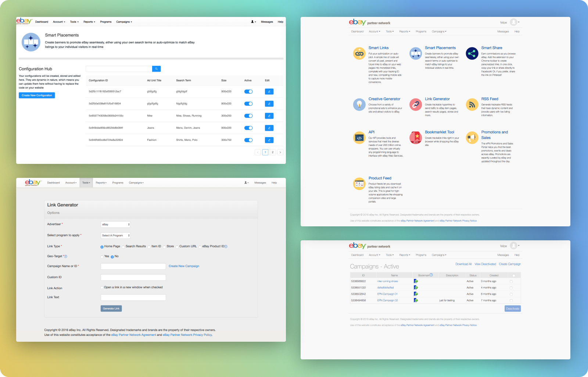Check Open a link in a new window

[102, 287]
